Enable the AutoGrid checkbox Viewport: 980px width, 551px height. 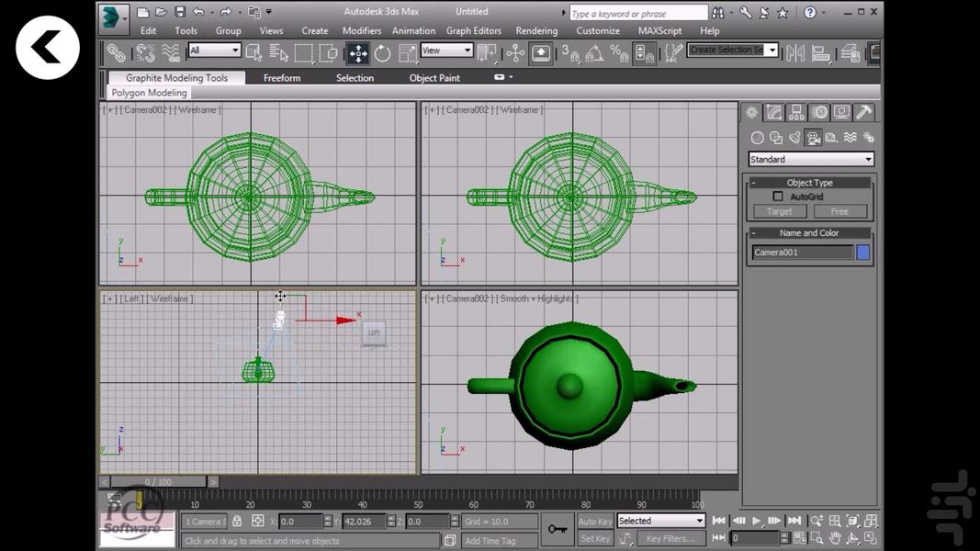tap(778, 197)
